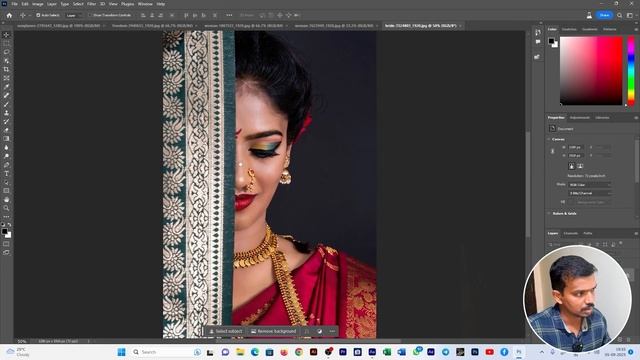Select the Pen tool
Screen dimensions: 640x360
(x=6, y=165)
